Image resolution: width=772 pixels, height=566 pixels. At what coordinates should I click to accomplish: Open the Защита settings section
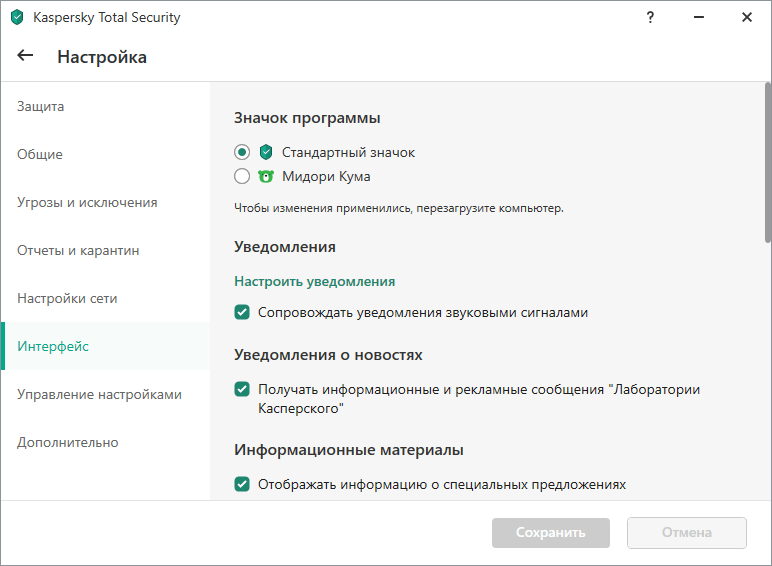coord(41,106)
